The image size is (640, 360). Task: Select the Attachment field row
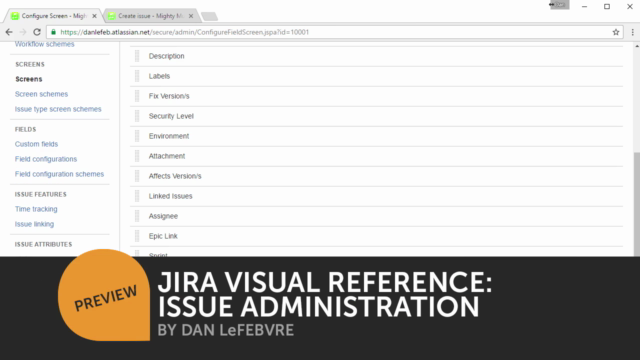pyautogui.click(x=376, y=156)
